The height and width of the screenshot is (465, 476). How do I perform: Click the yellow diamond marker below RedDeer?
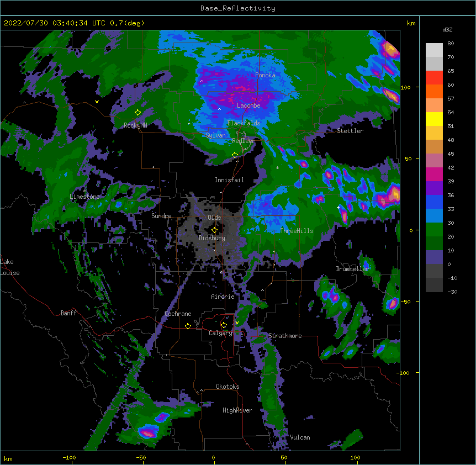click(235, 155)
